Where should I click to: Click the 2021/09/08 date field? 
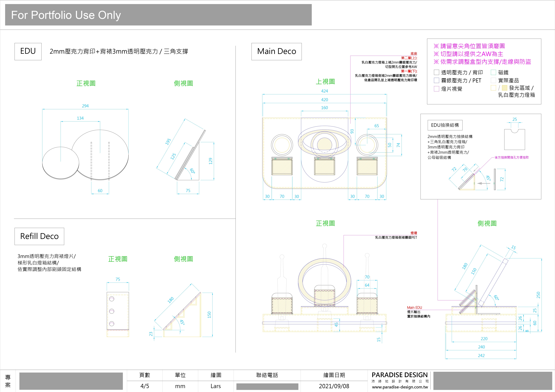334,386
